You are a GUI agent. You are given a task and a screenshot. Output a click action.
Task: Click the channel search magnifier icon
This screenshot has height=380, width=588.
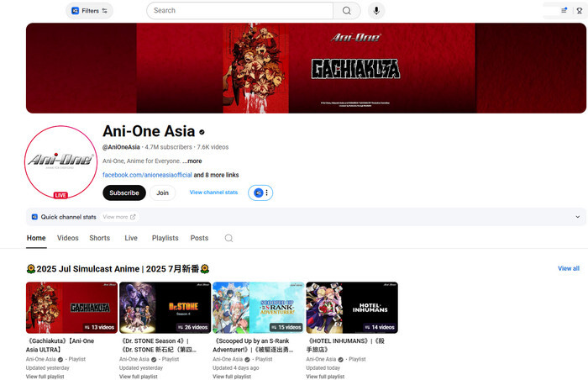click(228, 238)
